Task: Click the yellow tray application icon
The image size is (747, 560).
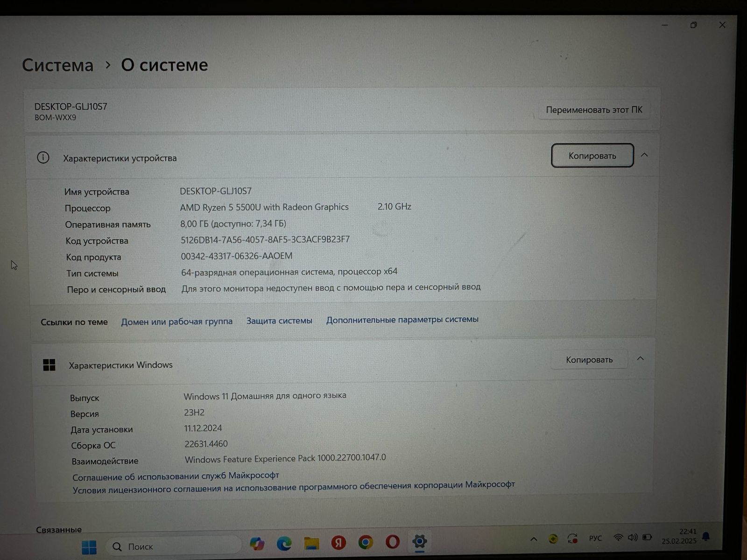Action: pos(553,539)
